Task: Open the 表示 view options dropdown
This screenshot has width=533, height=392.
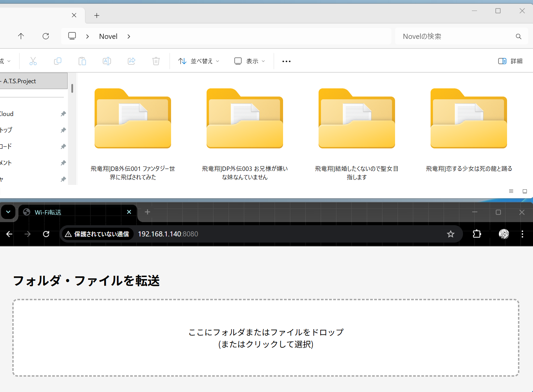Action: click(249, 61)
